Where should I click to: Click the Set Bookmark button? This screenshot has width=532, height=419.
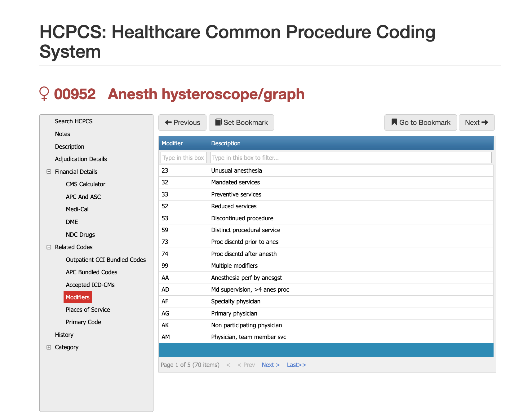[x=241, y=123]
